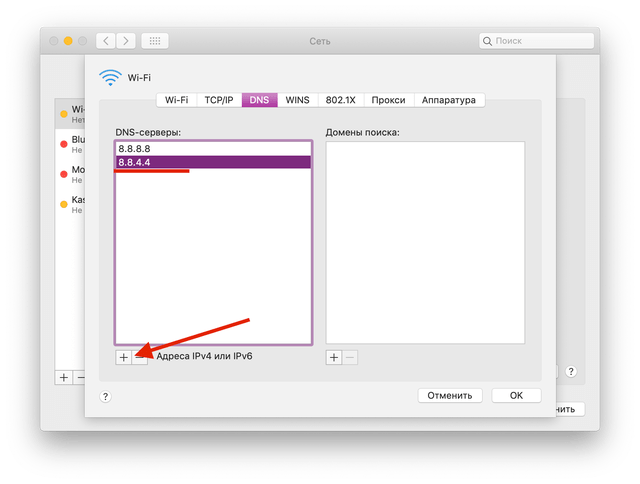Add a DNS server with plus button

tap(123, 357)
